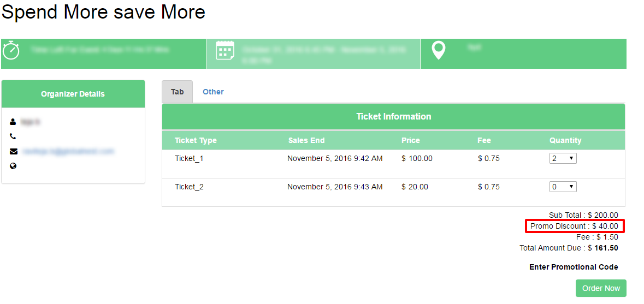
Task: Click the calendar date icon
Action: point(225,50)
